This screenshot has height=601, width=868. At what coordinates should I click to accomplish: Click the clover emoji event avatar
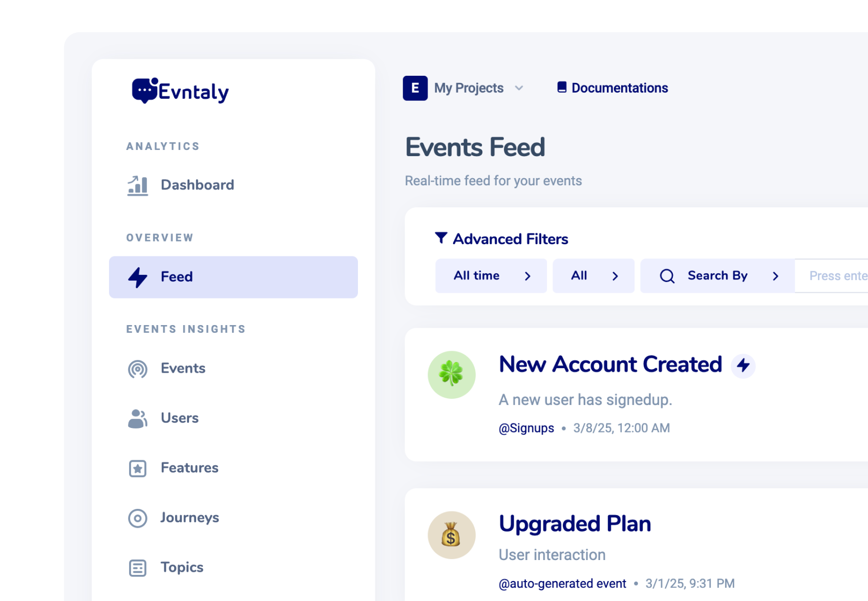pyautogui.click(x=452, y=375)
